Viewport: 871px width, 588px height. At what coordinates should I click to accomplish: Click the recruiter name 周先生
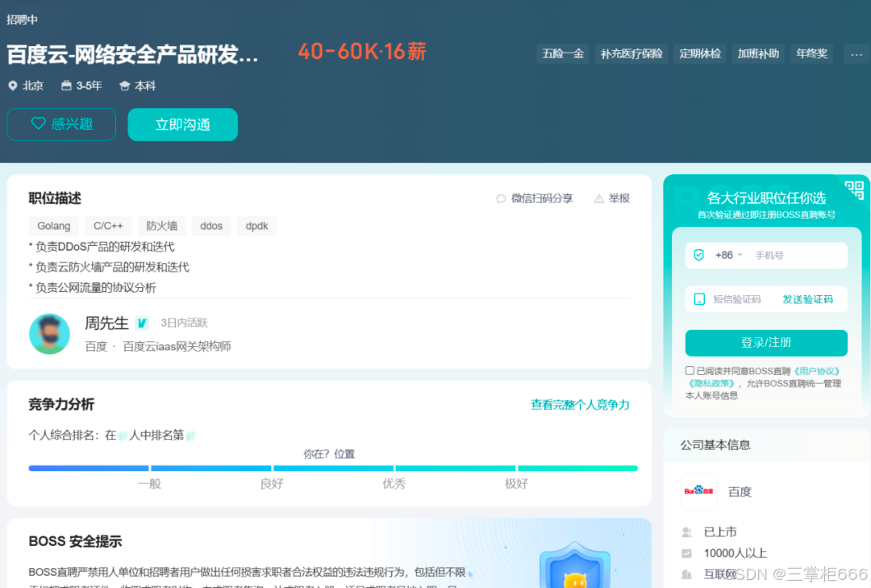[106, 323]
